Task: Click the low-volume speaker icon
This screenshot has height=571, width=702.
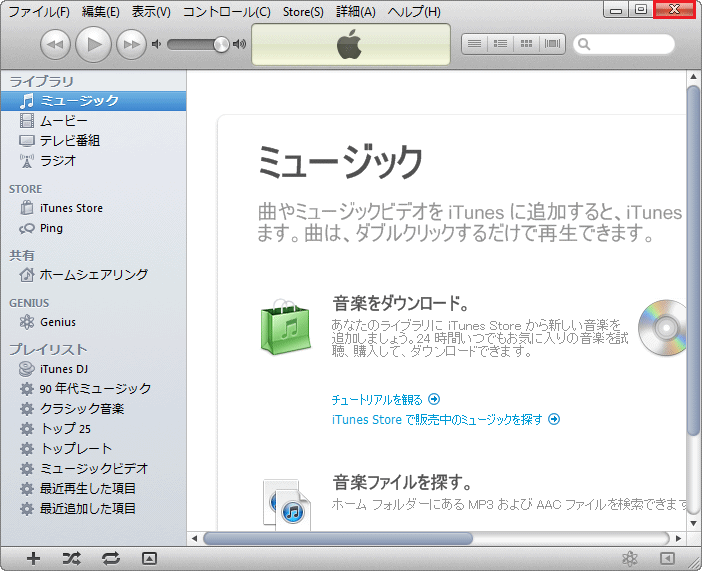Action: coord(156,44)
